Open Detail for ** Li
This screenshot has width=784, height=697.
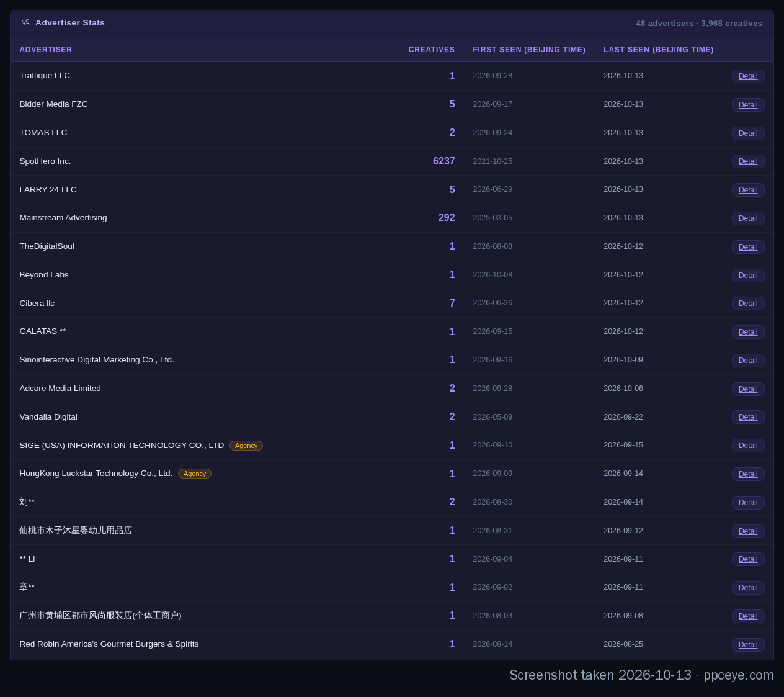coord(748,559)
